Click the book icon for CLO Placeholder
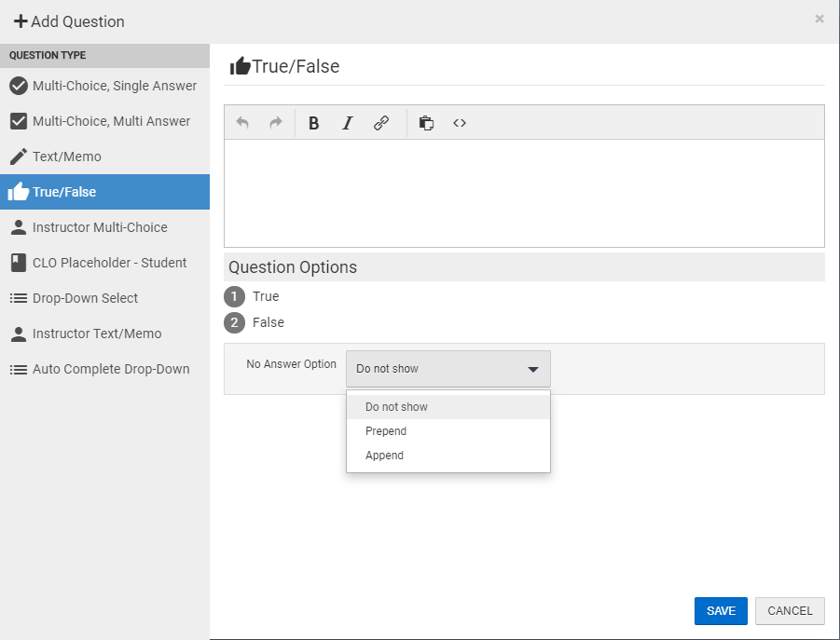This screenshot has width=840, height=640. (x=19, y=263)
